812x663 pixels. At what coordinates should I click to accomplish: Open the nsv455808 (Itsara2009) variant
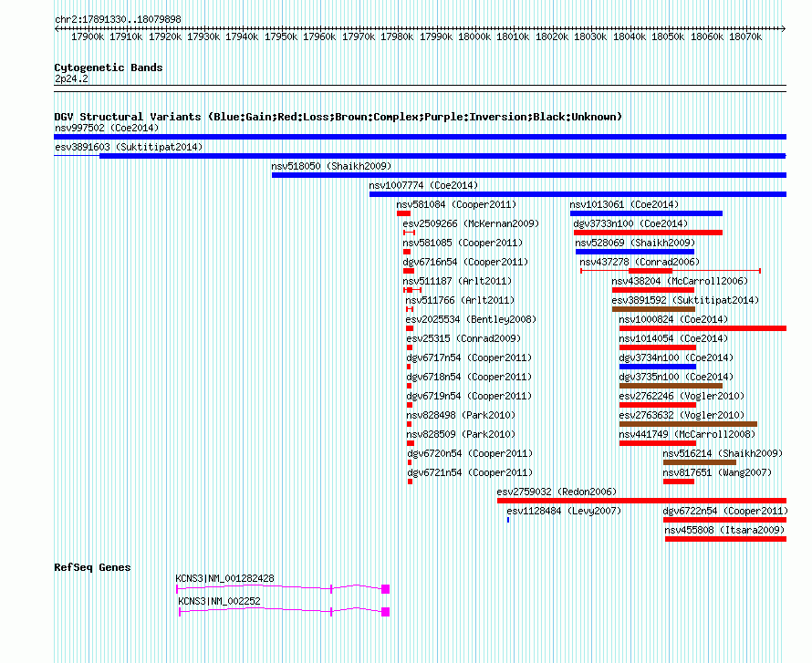coord(724,530)
